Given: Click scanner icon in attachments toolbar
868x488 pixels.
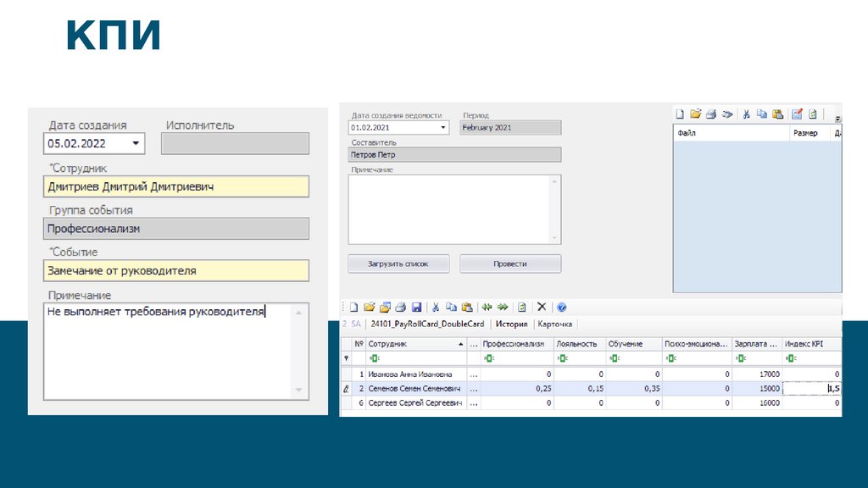Looking at the screenshot, I should point(727,114).
